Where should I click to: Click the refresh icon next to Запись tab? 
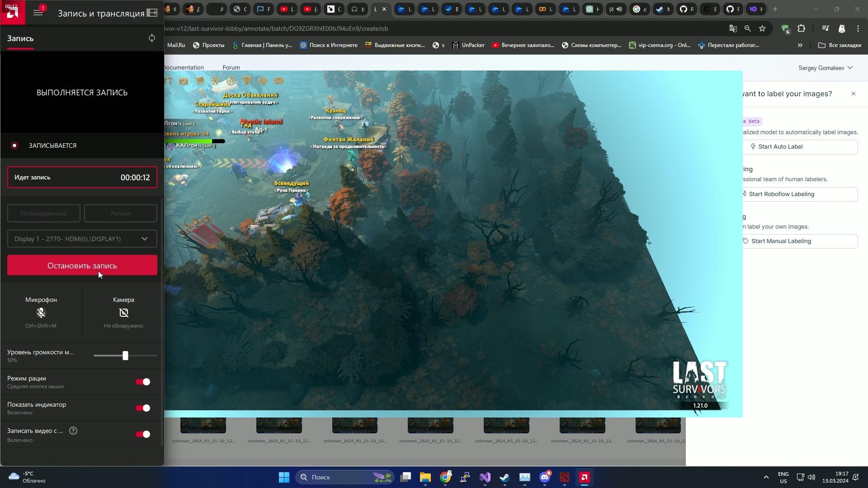click(152, 38)
